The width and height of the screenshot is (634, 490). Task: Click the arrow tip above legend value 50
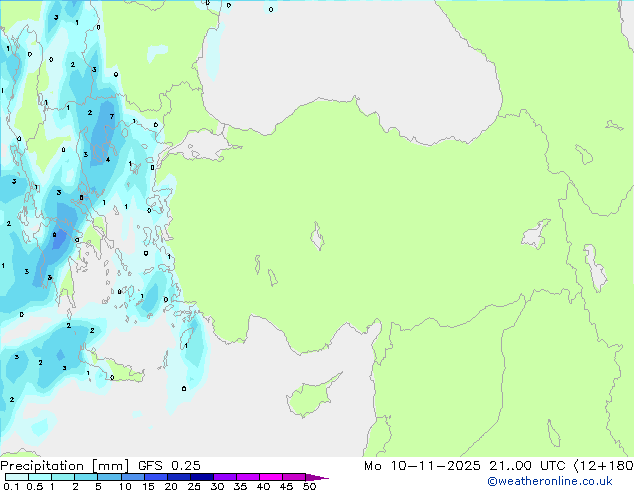317,477
